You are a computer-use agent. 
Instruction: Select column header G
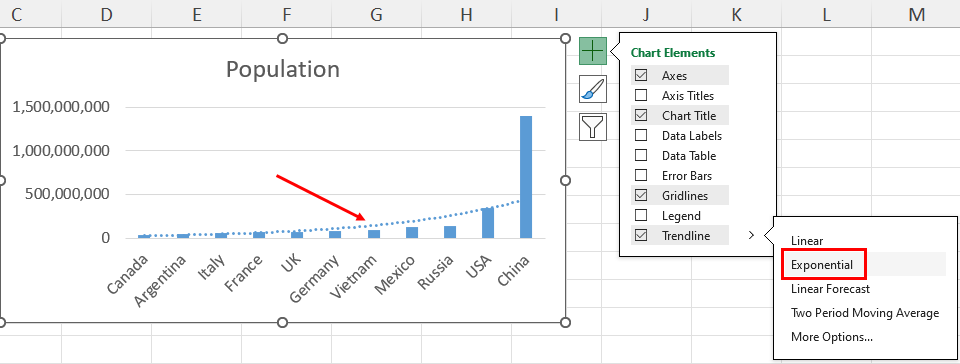[377, 14]
